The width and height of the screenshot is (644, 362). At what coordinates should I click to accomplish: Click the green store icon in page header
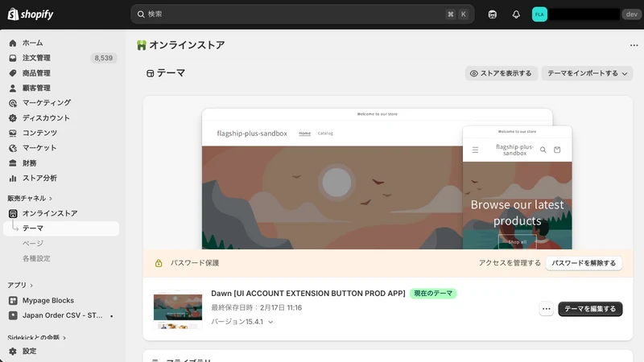click(142, 45)
